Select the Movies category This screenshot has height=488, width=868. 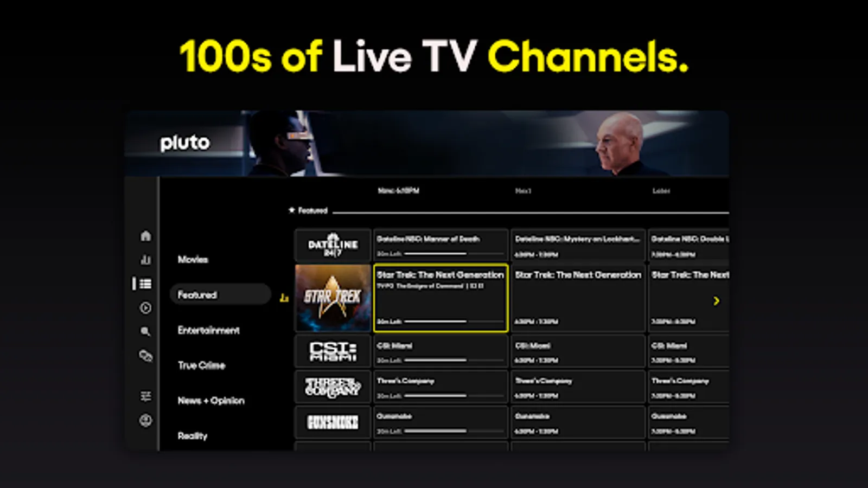[x=193, y=259]
